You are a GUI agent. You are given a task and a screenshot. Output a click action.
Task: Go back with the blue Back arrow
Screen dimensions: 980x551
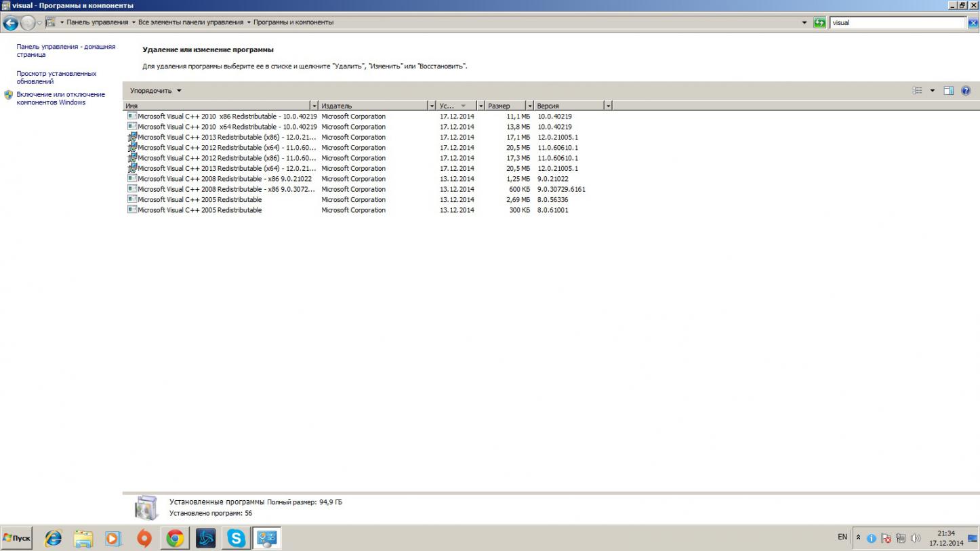tap(10, 23)
